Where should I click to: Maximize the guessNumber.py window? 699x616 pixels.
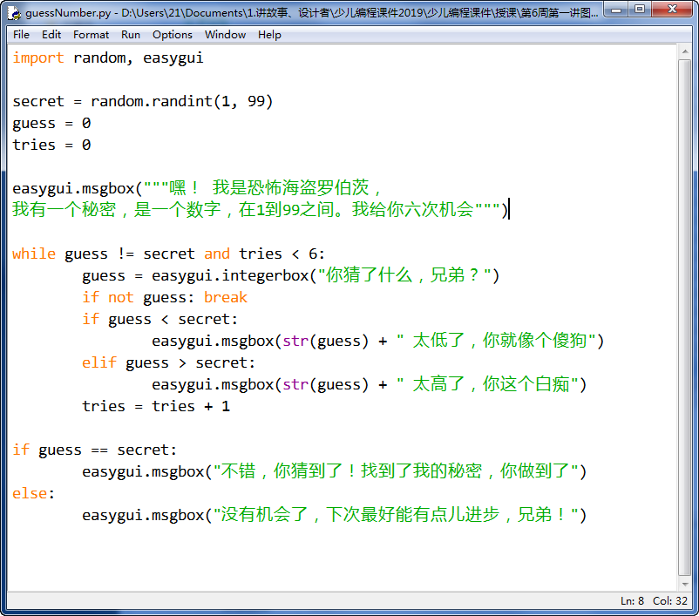(640, 10)
